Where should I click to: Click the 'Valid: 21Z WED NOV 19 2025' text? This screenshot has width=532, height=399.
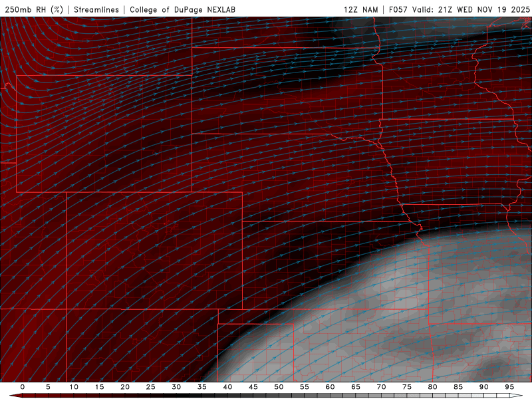point(471,9)
